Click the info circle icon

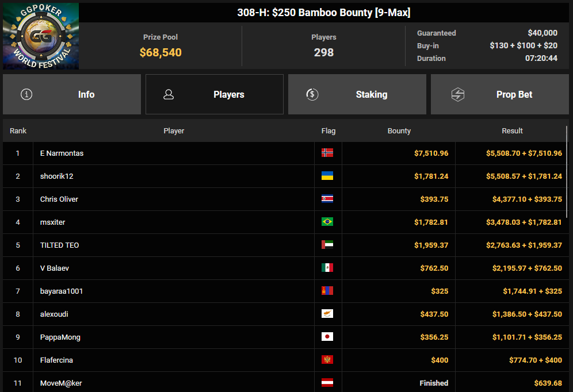[x=26, y=94]
